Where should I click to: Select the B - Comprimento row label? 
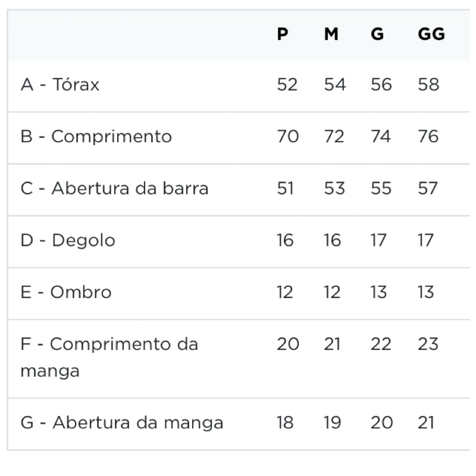point(96,136)
